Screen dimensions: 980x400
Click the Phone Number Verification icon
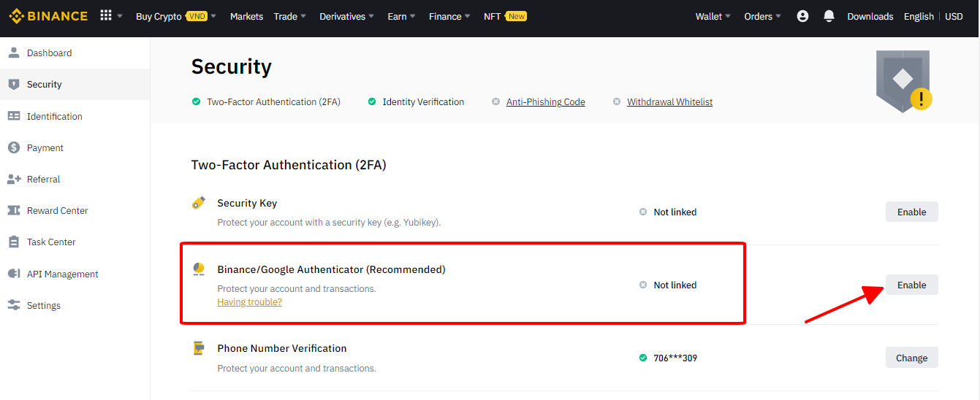tap(199, 348)
